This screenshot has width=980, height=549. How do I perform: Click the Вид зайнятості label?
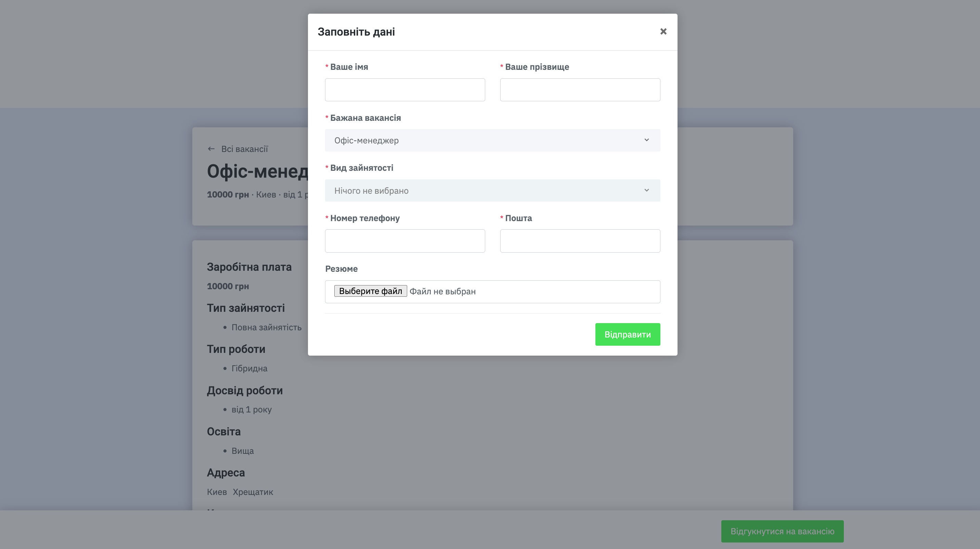coord(361,168)
